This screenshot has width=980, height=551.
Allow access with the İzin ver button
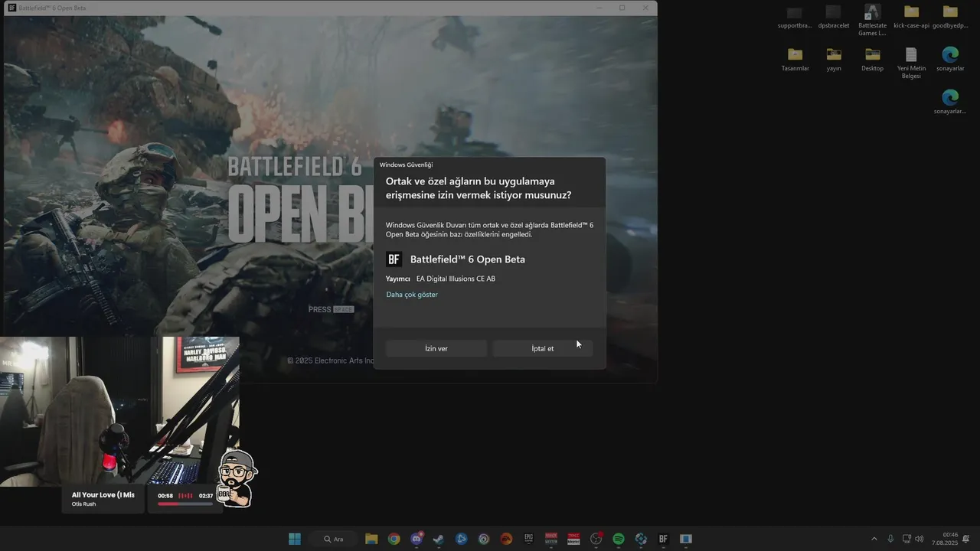tap(436, 348)
